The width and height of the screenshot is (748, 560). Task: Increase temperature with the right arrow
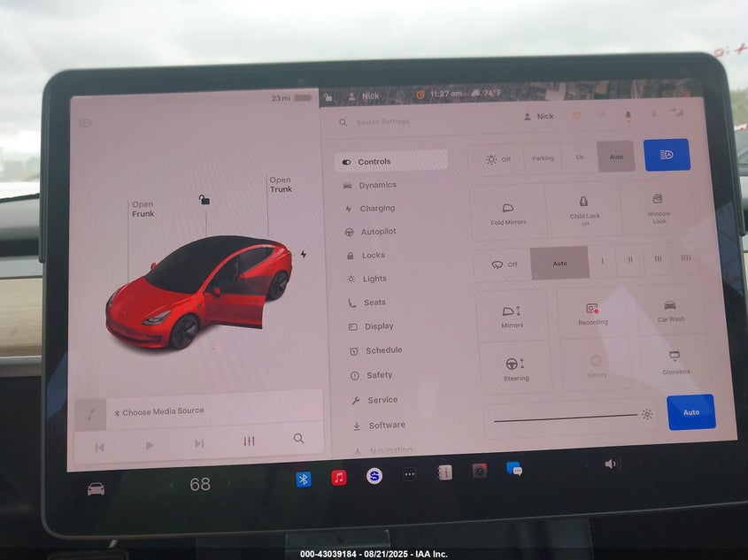pos(228,484)
